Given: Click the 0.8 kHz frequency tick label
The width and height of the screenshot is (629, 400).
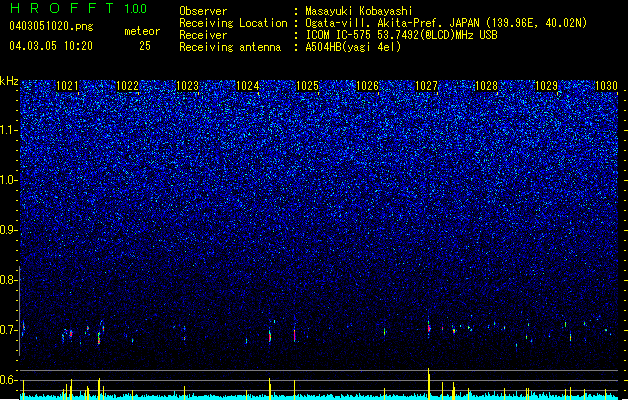Looking at the screenshot, I should (x=8, y=280).
